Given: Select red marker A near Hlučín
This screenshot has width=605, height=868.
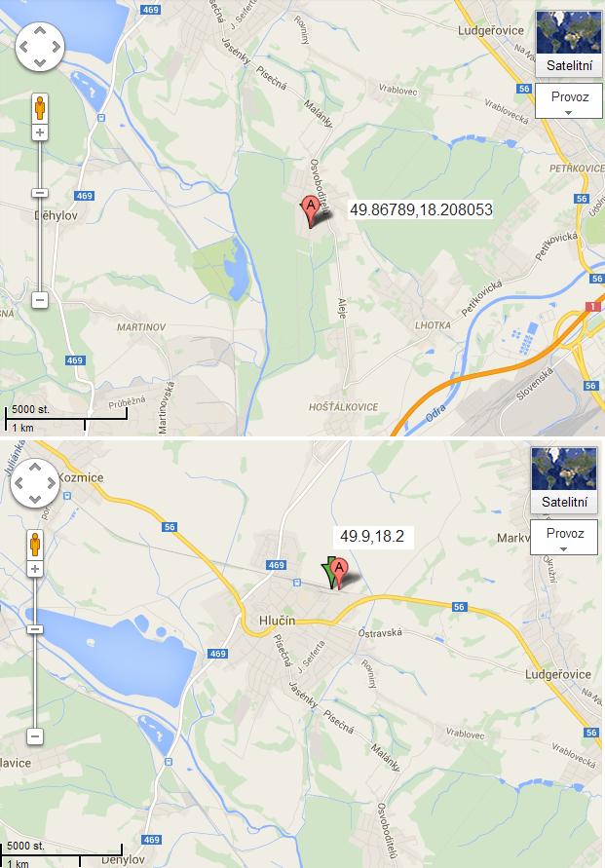Looking at the screenshot, I should 340,574.
